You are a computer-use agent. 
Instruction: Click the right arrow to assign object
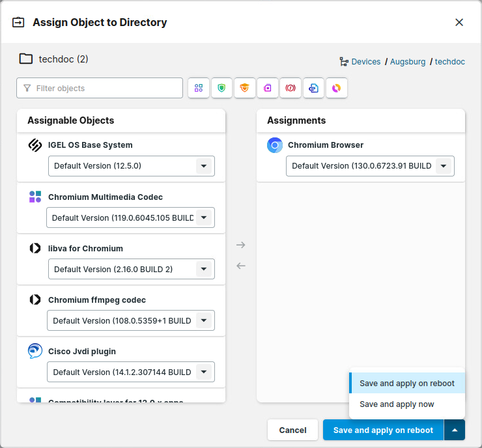(241, 245)
